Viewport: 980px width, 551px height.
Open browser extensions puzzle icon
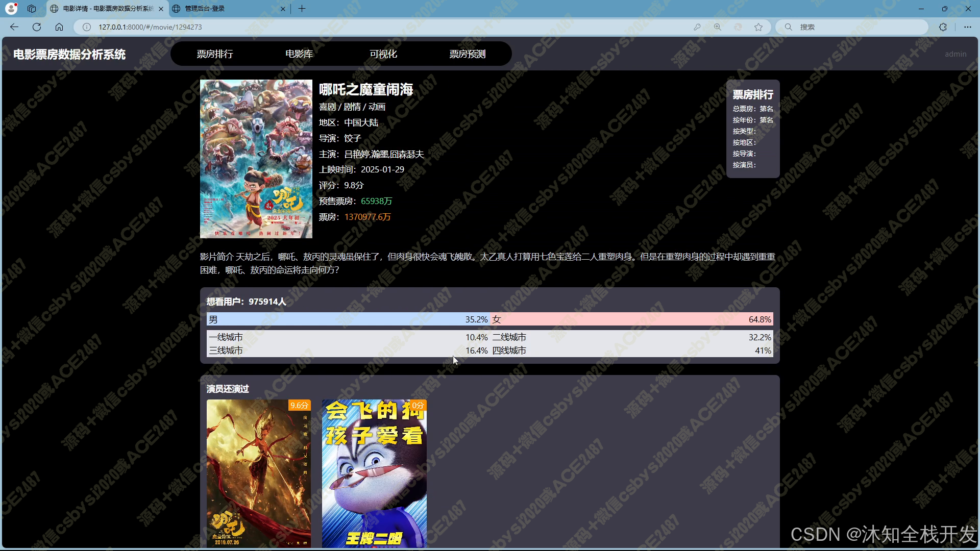[x=943, y=27]
